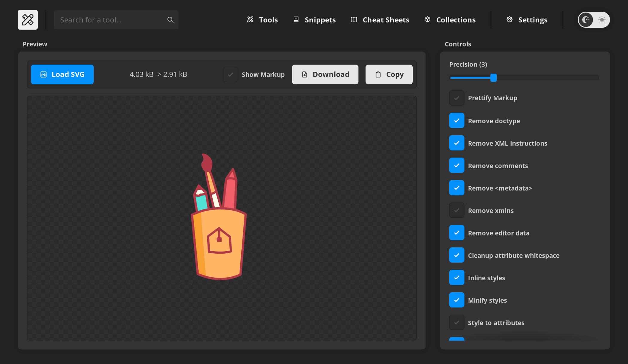Click the Load SVG button

coord(62,74)
